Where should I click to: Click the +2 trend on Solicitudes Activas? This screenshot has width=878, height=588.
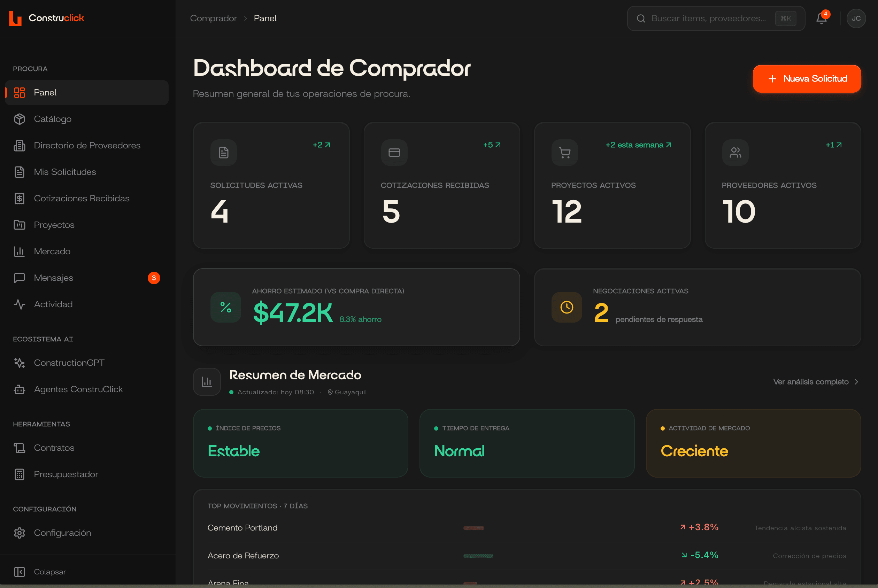322,145
